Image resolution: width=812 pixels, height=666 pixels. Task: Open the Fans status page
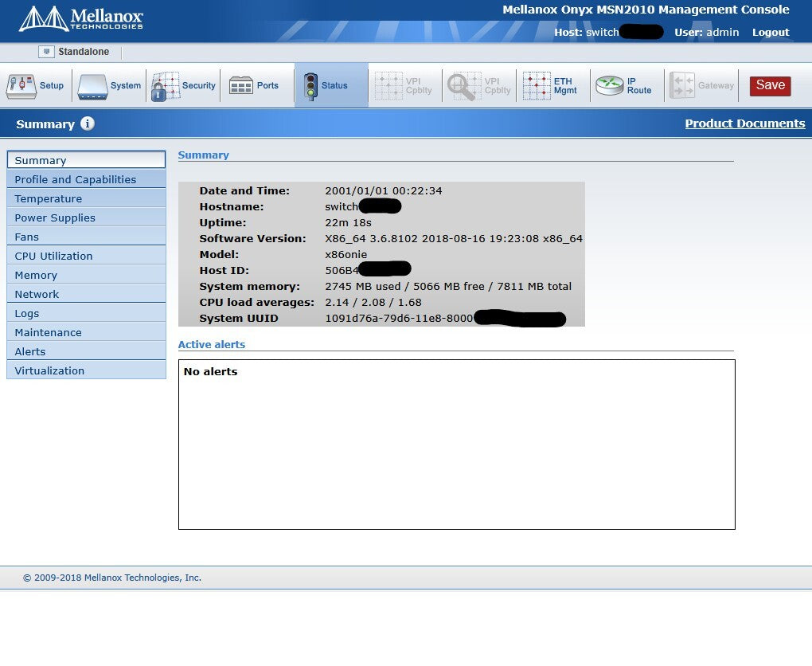[26, 237]
